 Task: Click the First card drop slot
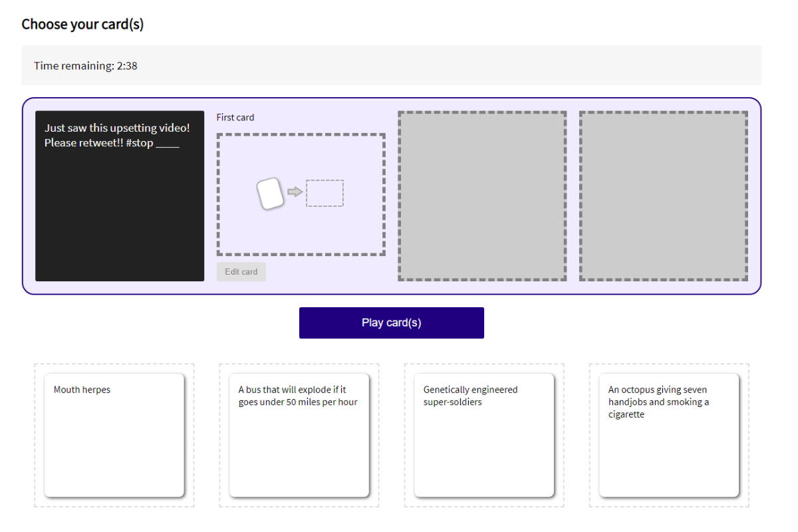coord(301,194)
